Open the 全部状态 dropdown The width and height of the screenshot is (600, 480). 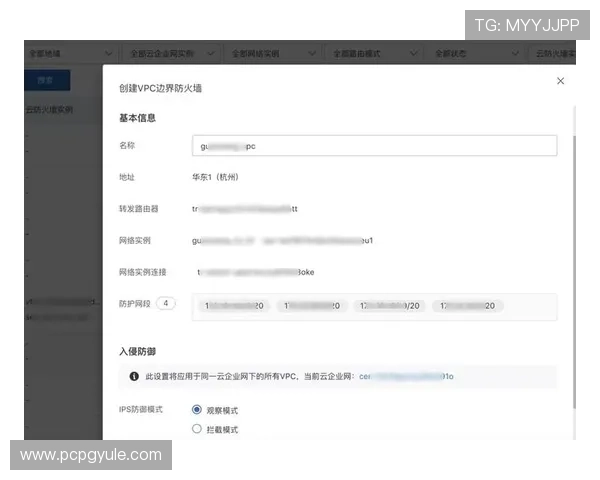click(x=476, y=53)
